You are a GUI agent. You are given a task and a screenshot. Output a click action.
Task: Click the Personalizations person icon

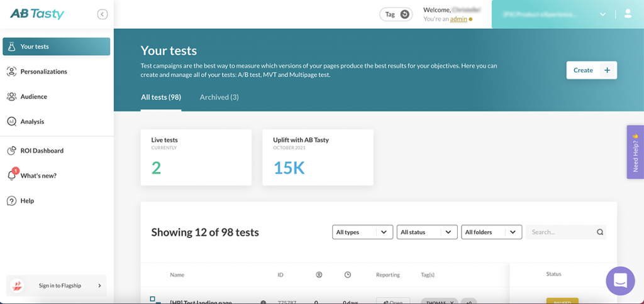11,72
